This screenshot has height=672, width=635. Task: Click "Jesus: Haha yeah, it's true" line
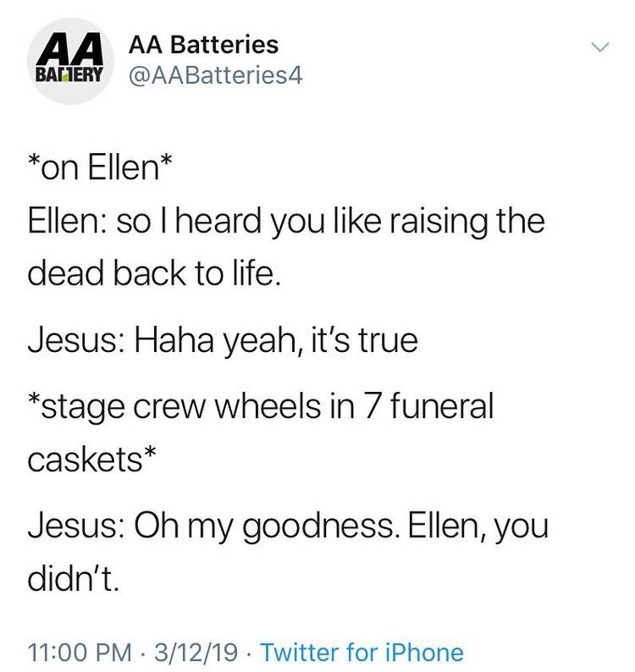(x=223, y=340)
